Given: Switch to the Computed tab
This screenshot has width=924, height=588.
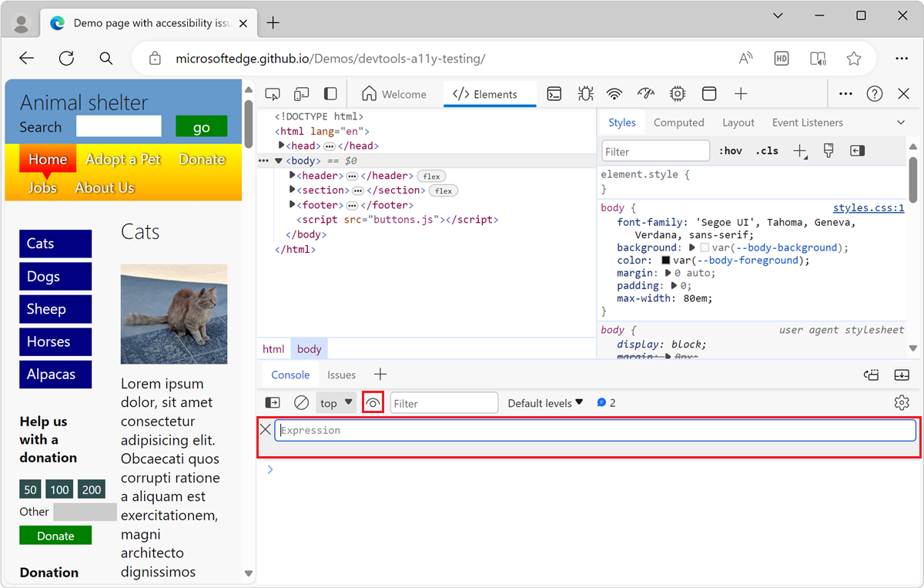Looking at the screenshot, I should pyautogui.click(x=678, y=123).
